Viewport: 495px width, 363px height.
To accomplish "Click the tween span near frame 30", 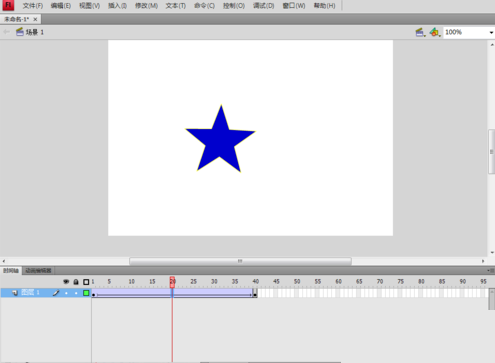I will 214,293.
